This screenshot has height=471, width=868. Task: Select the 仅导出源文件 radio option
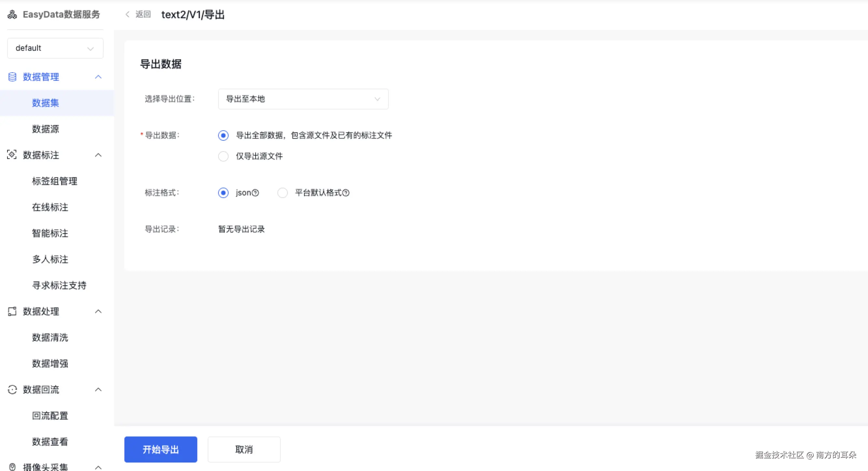pyautogui.click(x=223, y=156)
